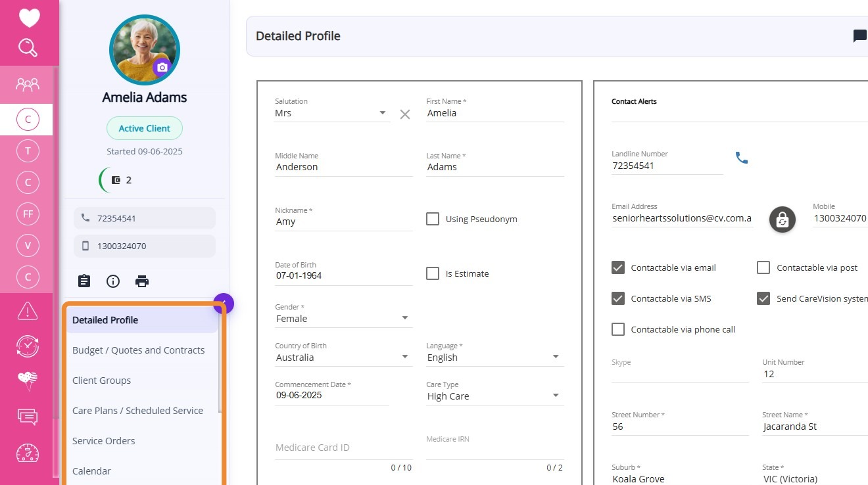Open Care Plans / Scheduled Service menu item

[137, 411]
